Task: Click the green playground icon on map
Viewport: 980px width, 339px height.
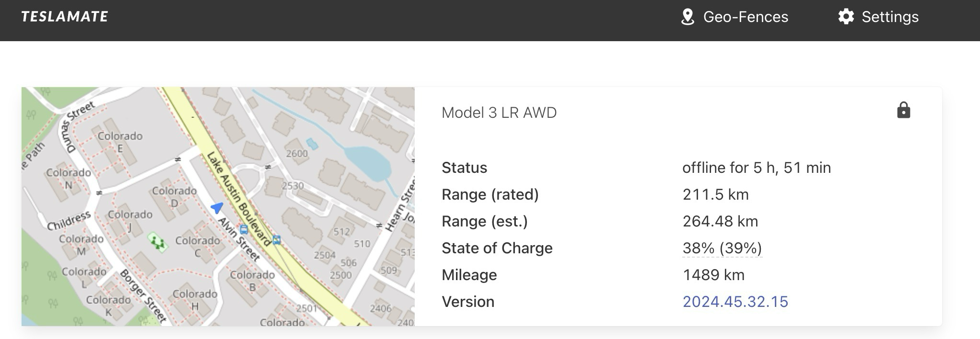Action: point(157,242)
